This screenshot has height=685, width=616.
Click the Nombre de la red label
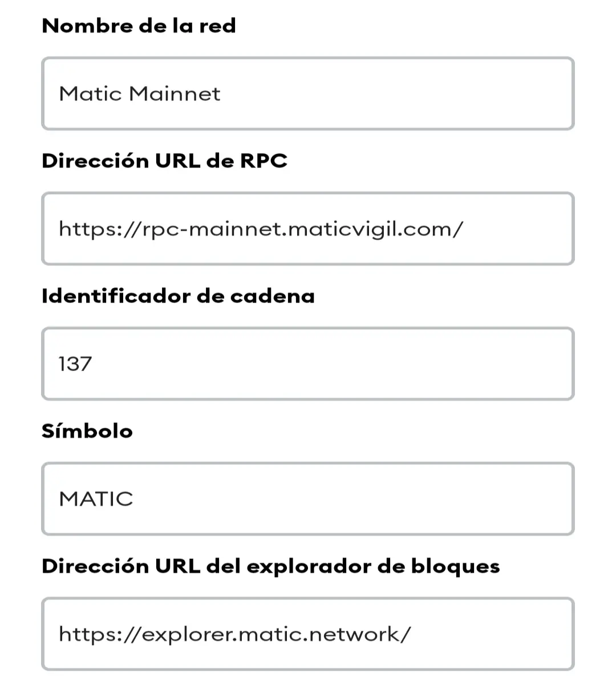click(139, 26)
